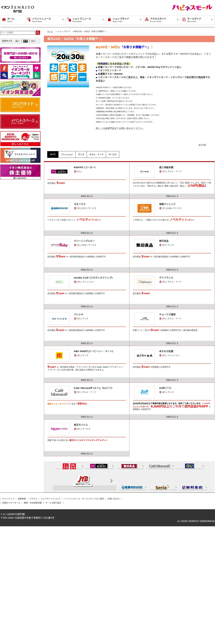Click the クリーニングルビー Ruby logo
The image size is (215, 644).
pyautogui.click(x=59, y=245)
